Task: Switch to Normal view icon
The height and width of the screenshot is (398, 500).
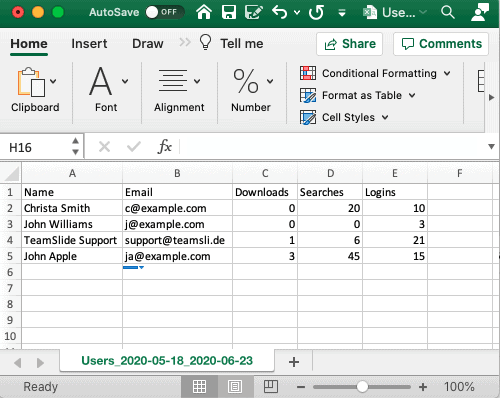Action: 199,387
